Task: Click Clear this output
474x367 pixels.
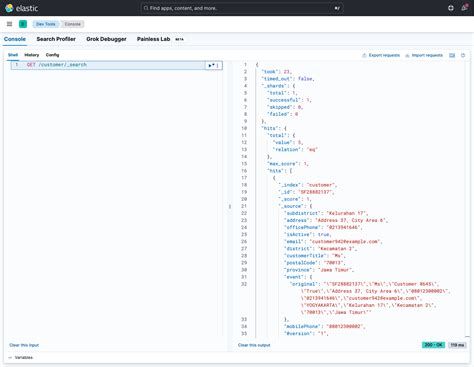Action: point(254,345)
